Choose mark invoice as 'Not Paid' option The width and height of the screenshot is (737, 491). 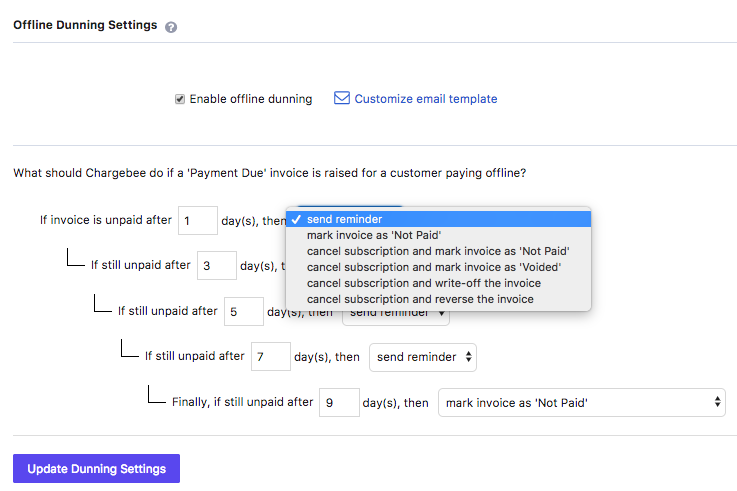click(x=376, y=235)
